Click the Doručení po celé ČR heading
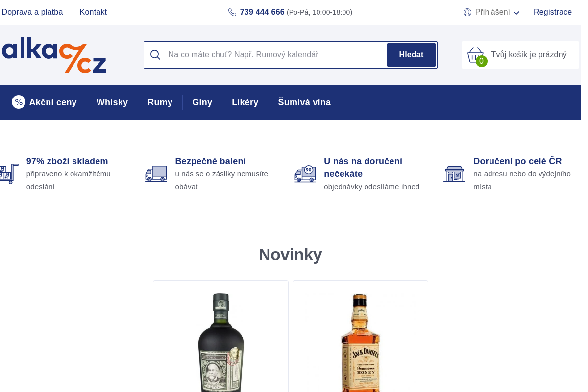Image resolution: width=588 pixels, height=392 pixels. 517,161
